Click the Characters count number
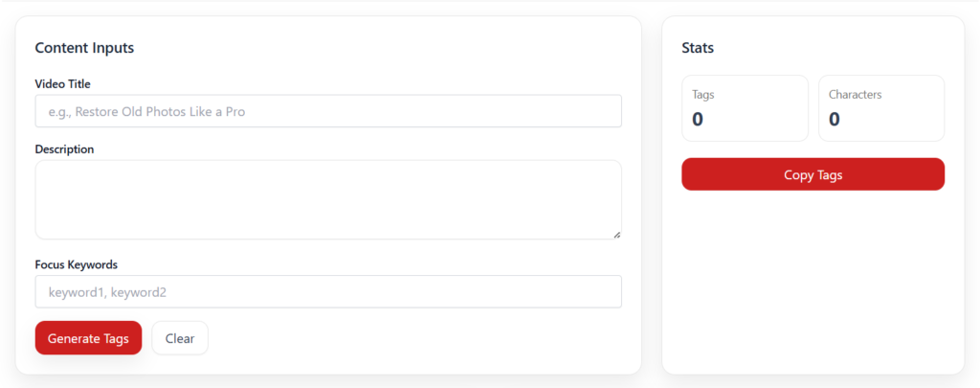Viewport: 980px width, 388px height. tap(835, 119)
